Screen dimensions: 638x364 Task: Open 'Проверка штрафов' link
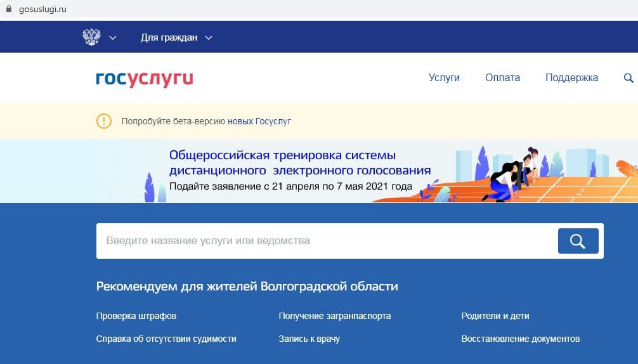tap(136, 316)
